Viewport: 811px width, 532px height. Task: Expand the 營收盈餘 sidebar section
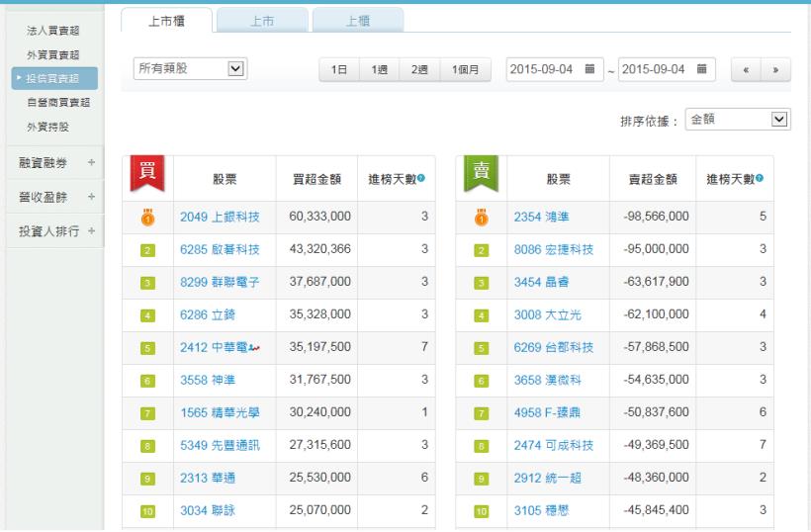tap(91, 197)
